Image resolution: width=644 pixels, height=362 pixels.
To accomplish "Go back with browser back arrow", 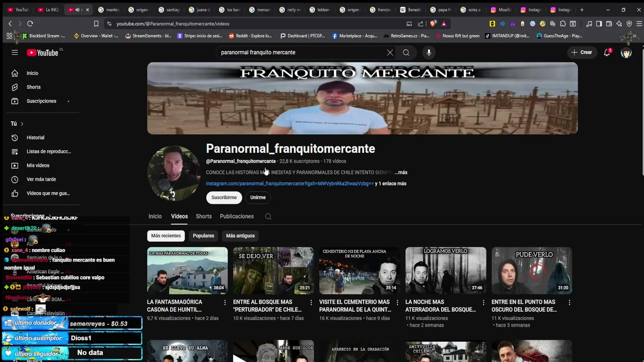I will pos(10,24).
